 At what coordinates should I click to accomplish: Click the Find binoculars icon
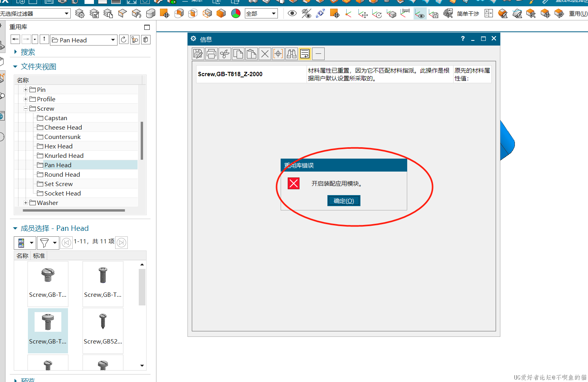pos(292,54)
